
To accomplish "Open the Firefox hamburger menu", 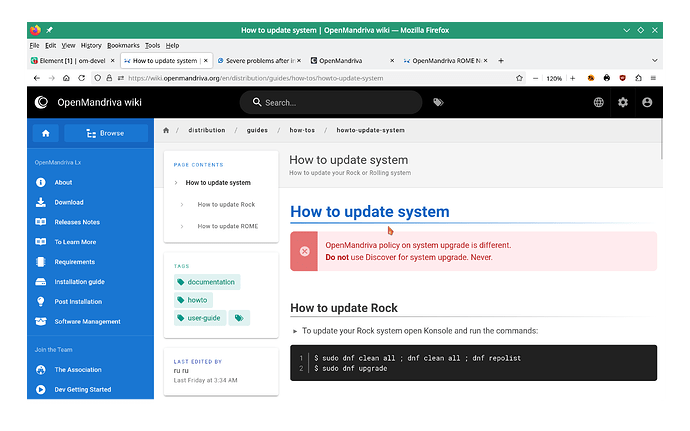I will pos(653,78).
